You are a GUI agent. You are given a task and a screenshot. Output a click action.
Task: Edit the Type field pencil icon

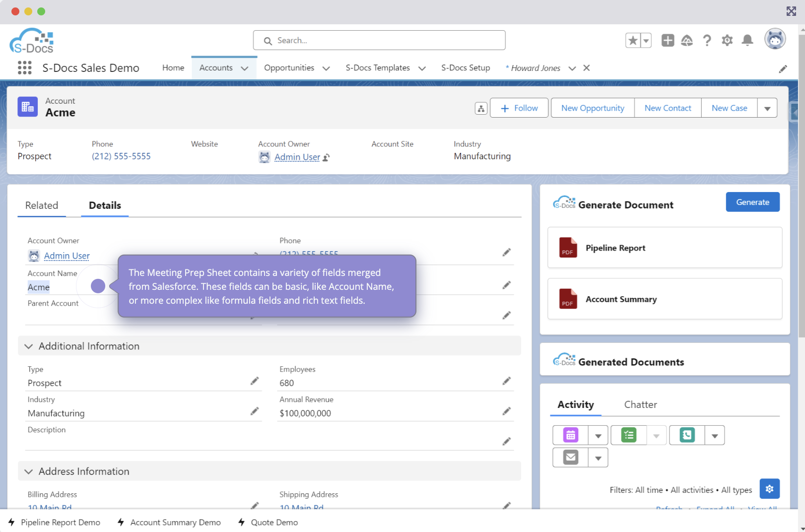[x=255, y=381]
